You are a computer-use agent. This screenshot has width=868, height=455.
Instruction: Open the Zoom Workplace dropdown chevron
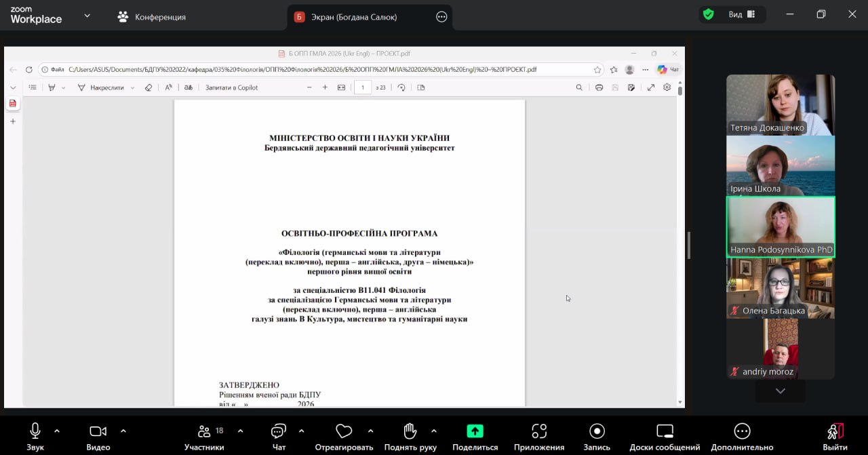coord(87,16)
